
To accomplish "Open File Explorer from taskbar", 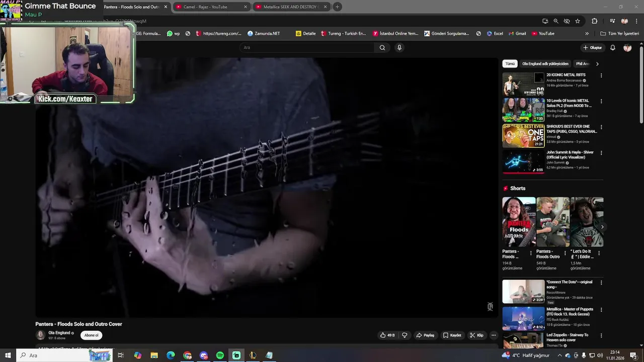I will [x=154, y=355].
